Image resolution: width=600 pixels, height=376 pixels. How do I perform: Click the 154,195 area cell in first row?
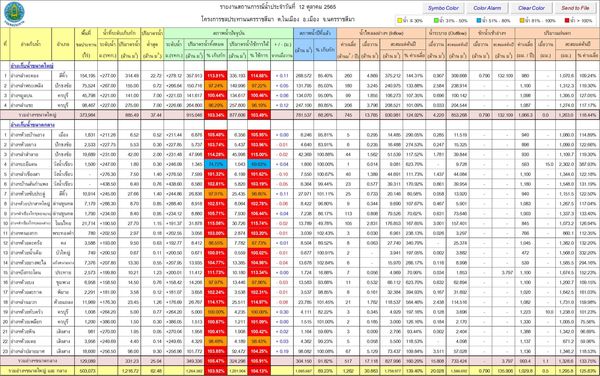(86, 76)
